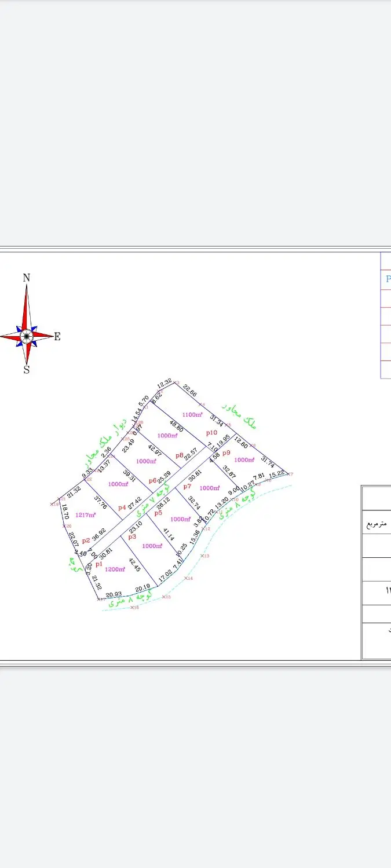Click the 31.74 dimension value
Screen dimensions: 391x868
[268, 462]
